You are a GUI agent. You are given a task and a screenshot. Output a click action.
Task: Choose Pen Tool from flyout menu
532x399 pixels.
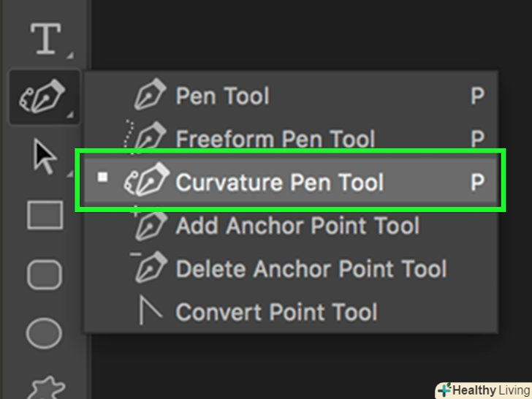pyautogui.click(x=222, y=96)
